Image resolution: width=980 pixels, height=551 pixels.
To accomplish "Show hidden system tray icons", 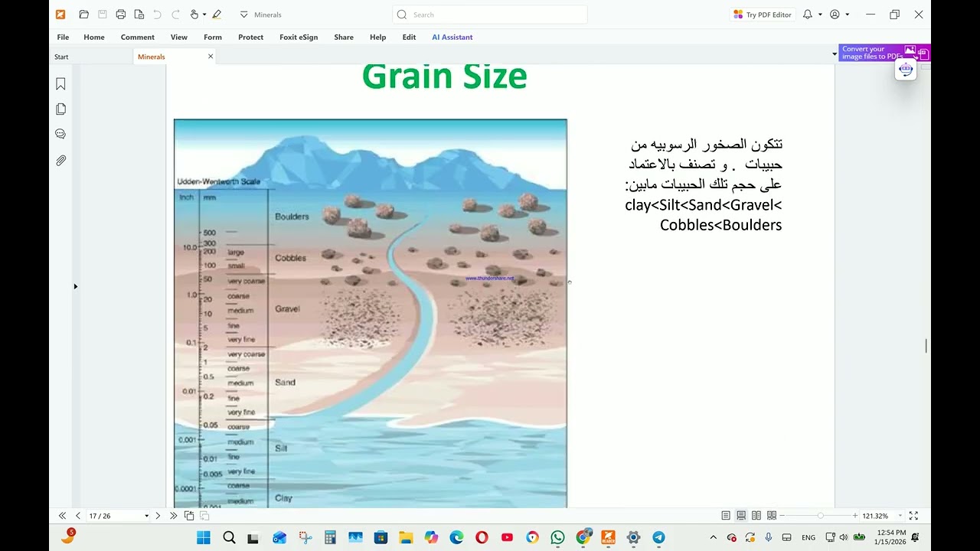I will (714, 537).
